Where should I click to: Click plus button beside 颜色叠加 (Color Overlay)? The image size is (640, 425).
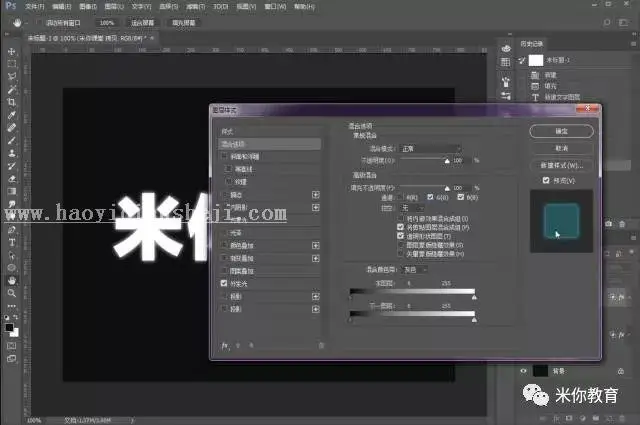(x=316, y=245)
